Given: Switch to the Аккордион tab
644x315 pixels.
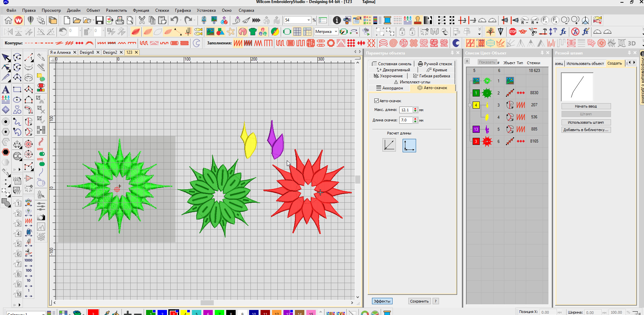Looking at the screenshot, I should pos(389,88).
